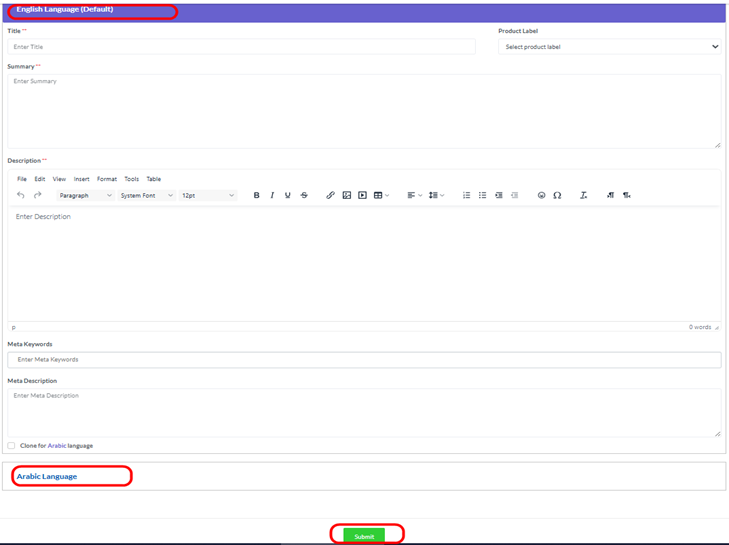This screenshot has height=545, width=729.
Task: Open the special character (omega) tool
Action: click(557, 196)
